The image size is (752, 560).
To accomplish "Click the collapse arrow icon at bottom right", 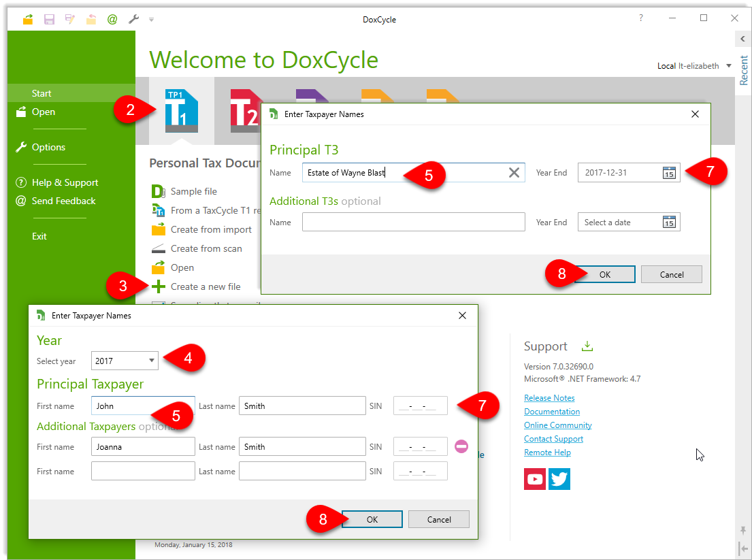I will click(743, 549).
